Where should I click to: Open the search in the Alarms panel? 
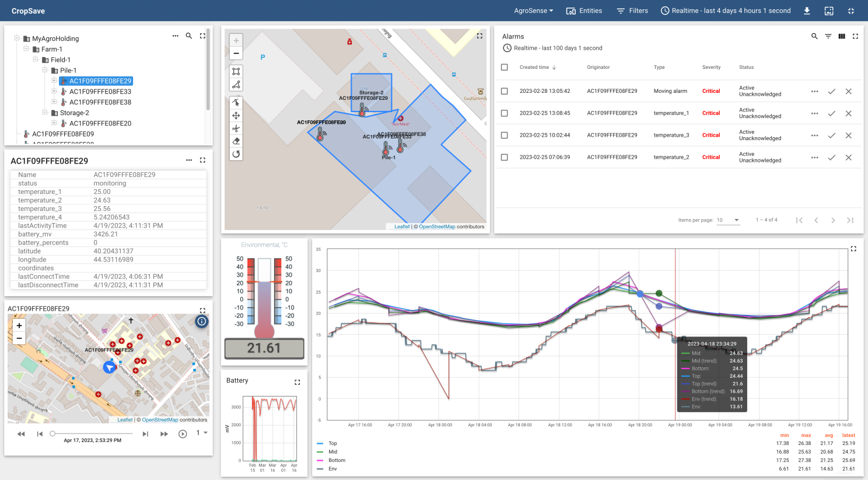(814, 36)
